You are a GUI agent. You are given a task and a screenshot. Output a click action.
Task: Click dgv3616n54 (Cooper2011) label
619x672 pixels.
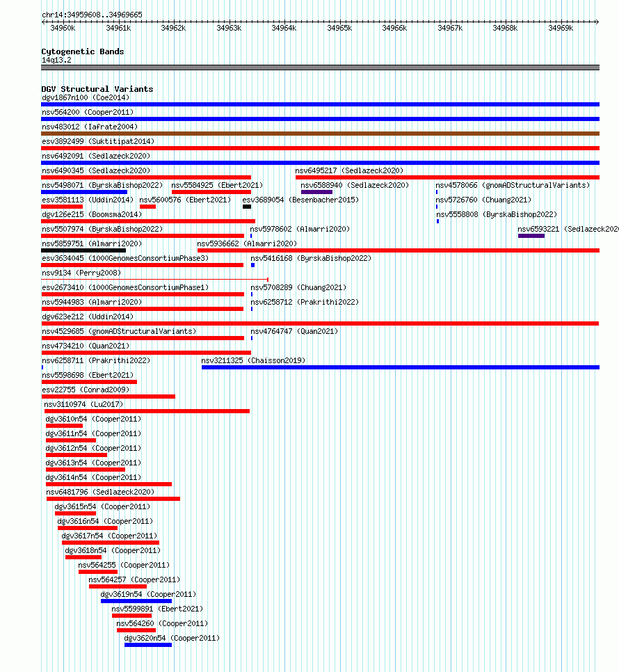(x=105, y=521)
